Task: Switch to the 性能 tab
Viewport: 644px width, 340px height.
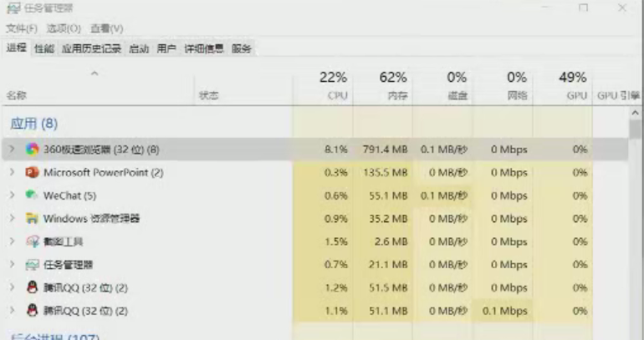Action: click(43, 48)
